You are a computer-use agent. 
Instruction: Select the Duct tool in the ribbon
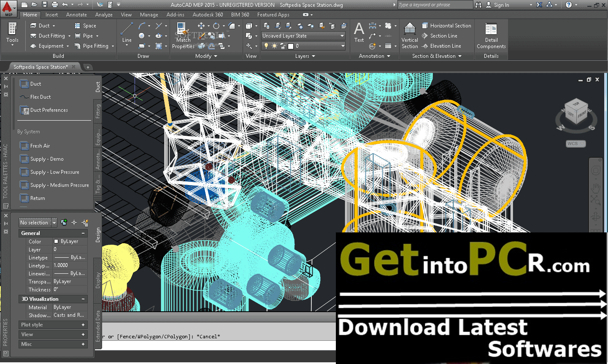(x=43, y=26)
